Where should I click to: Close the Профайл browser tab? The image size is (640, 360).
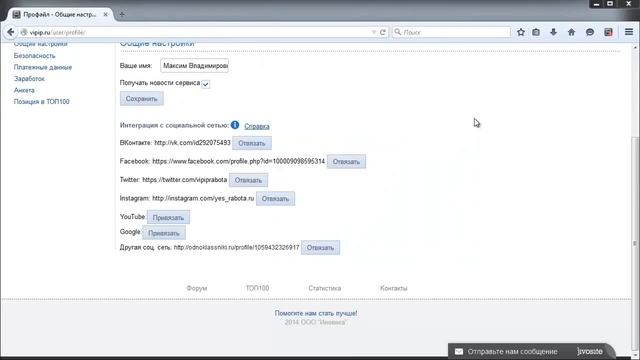click(x=105, y=14)
